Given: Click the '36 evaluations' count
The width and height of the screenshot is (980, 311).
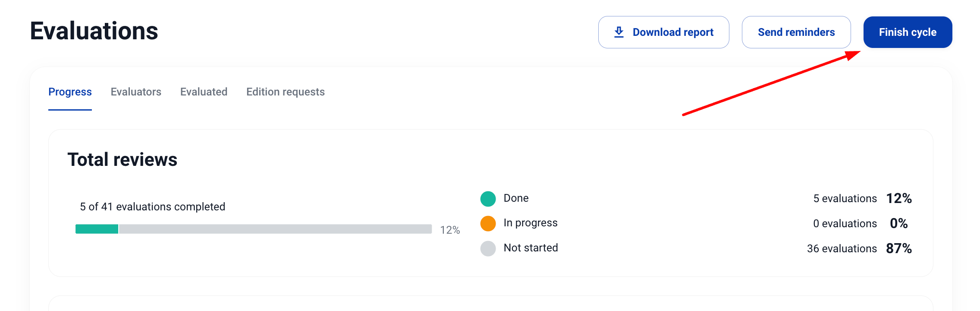Looking at the screenshot, I should tap(842, 249).
